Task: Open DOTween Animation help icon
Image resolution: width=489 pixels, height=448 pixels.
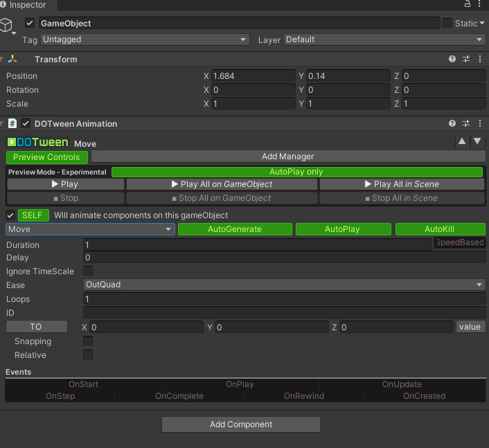Action: [452, 123]
